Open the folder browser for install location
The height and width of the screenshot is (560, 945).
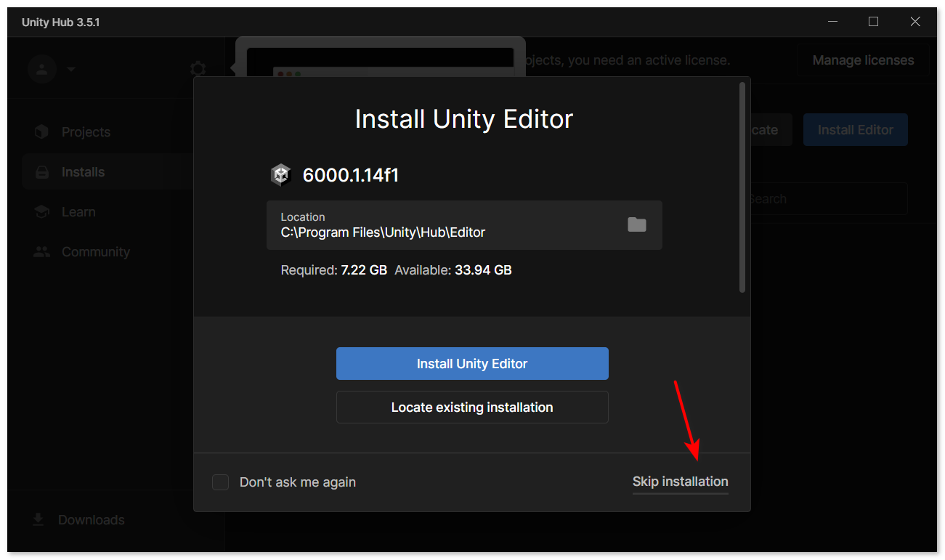coord(637,224)
